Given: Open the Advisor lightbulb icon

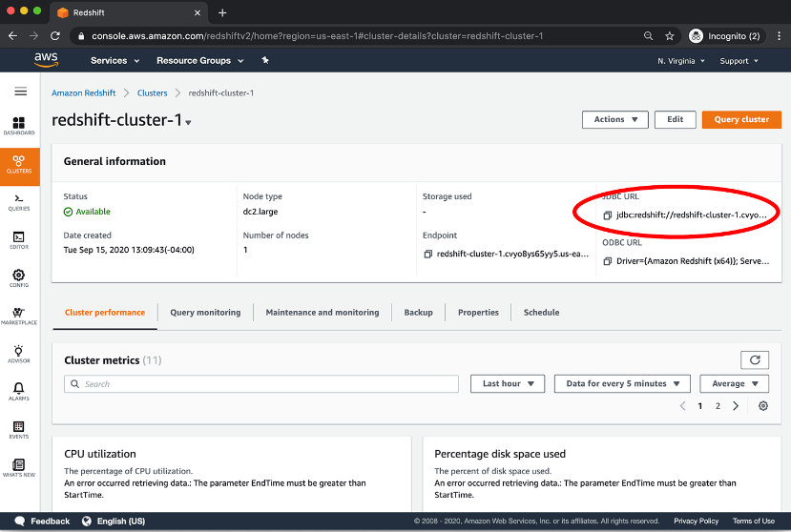Looking at the screenshot, I should pos(19,354).
